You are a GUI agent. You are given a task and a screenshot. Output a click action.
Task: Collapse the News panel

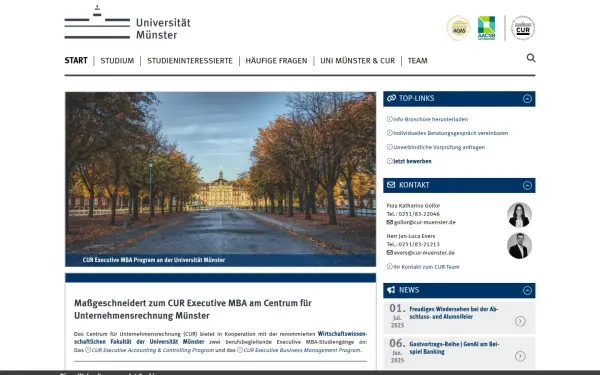[527, 290]
